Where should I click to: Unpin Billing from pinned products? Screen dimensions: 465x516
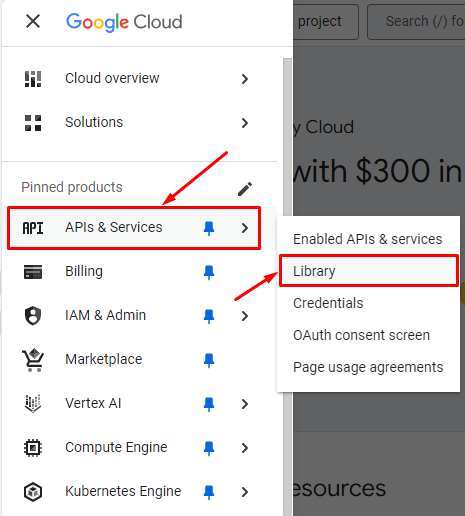click(x=209, y=273)
